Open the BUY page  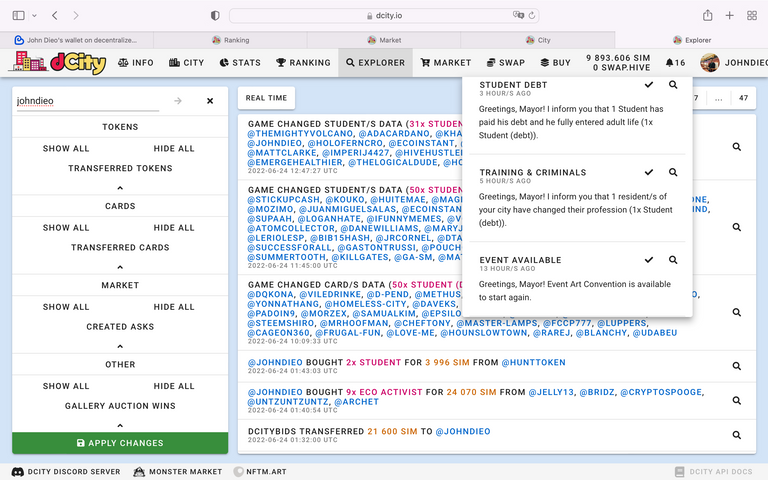click(x=555, y=63)
